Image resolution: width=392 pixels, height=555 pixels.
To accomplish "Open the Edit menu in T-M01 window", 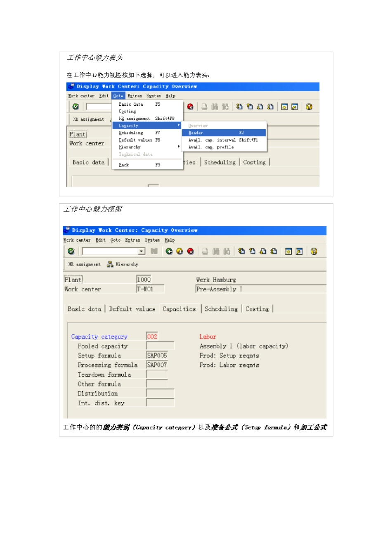I will pyautogui.click(x=100, y=240).
